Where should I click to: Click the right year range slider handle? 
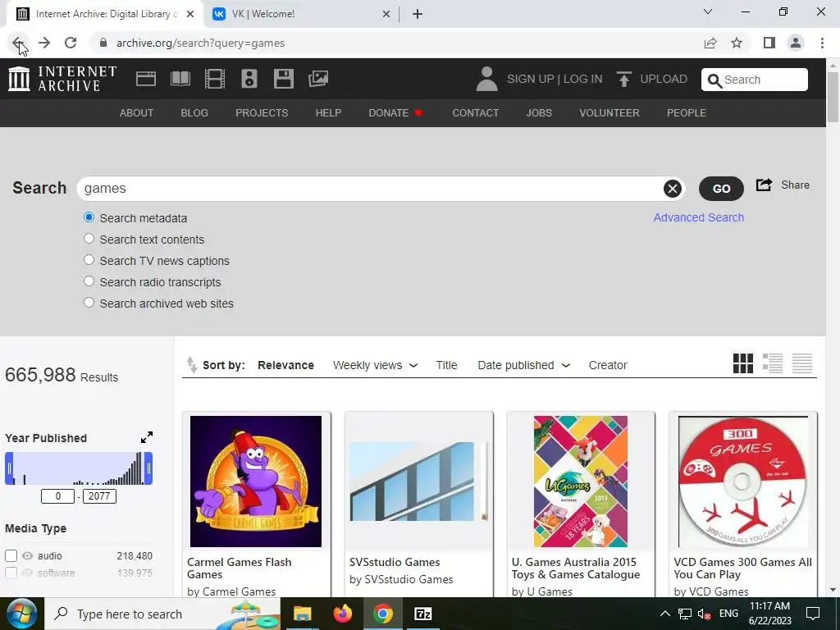148,468
